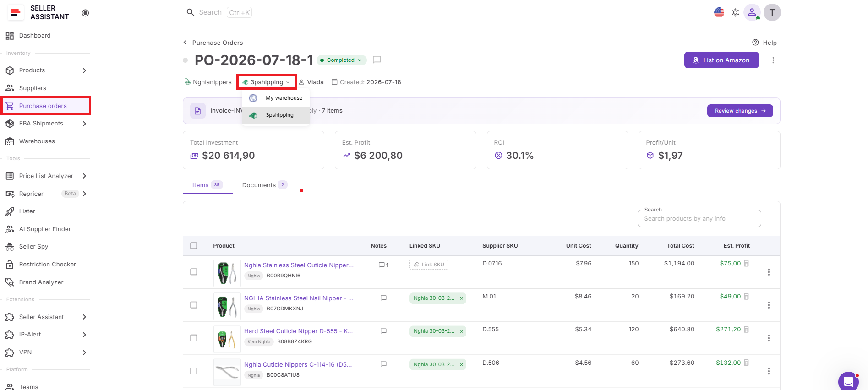Expand the Seller Assistant extension chevron
Image resolution: width=868 pixels, height=390 pixels.
pyautogui.click(x=84, y=317)
